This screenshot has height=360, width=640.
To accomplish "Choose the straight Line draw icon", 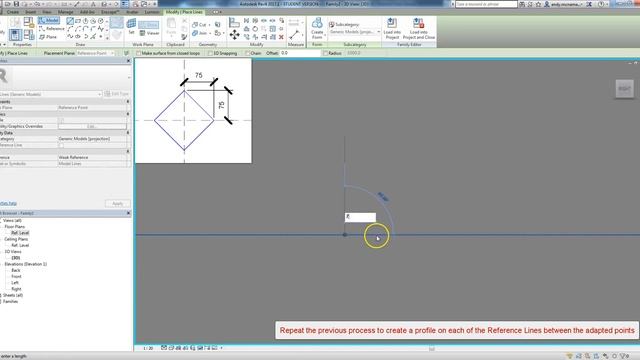I will click(x=70, y=21).
